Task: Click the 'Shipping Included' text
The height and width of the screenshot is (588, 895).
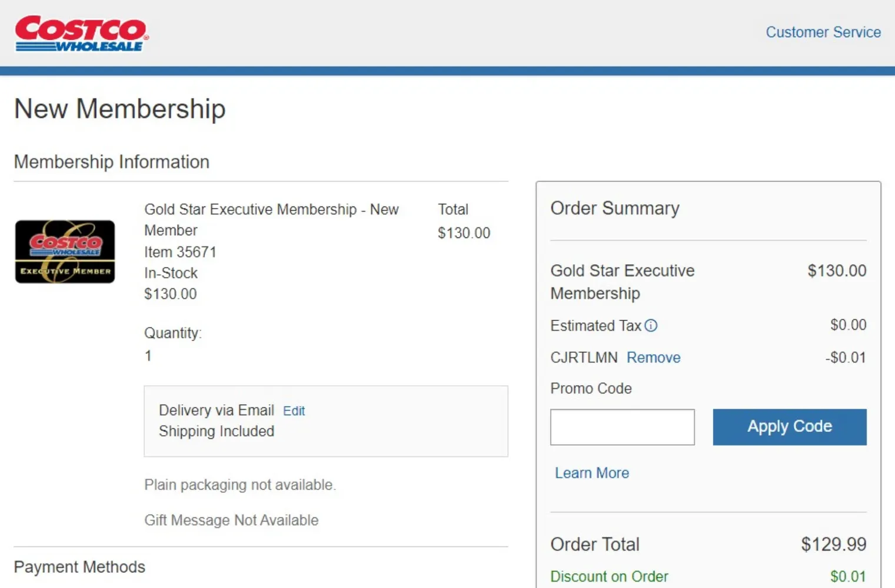Action: click(x=217, y=431)
